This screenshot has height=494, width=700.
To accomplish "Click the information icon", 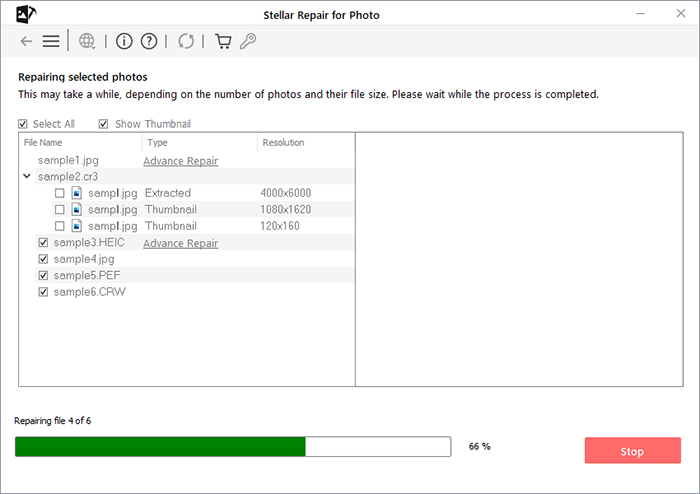I will [124, 42].
